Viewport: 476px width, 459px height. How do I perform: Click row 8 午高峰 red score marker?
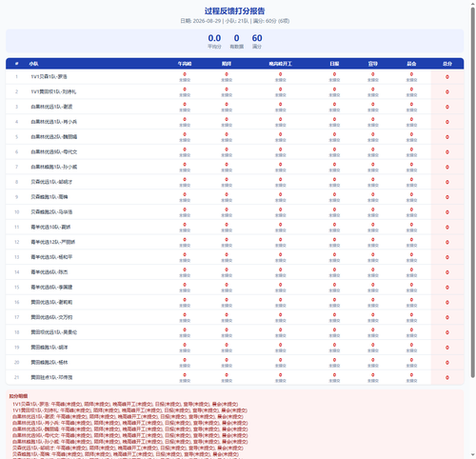185,179
